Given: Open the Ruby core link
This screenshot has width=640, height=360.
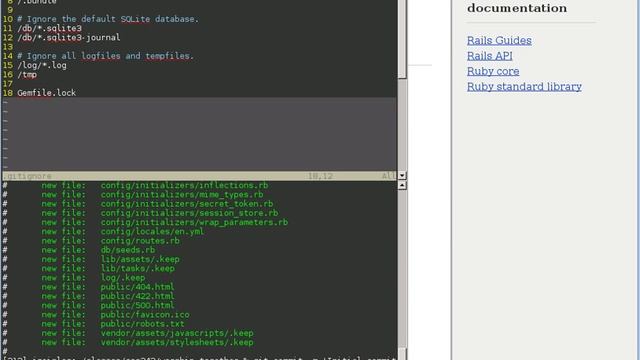Looking at the screenshot, I should [x=493, y=71].
